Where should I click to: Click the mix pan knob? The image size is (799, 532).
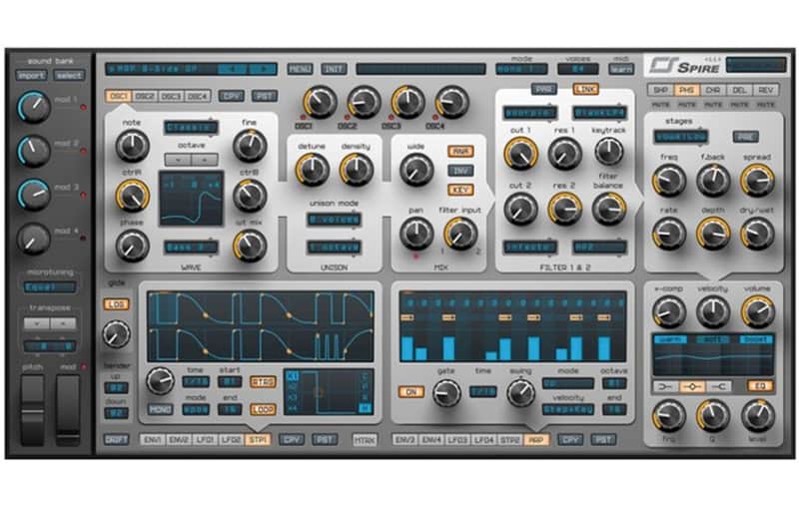click(x=416, y=234)
